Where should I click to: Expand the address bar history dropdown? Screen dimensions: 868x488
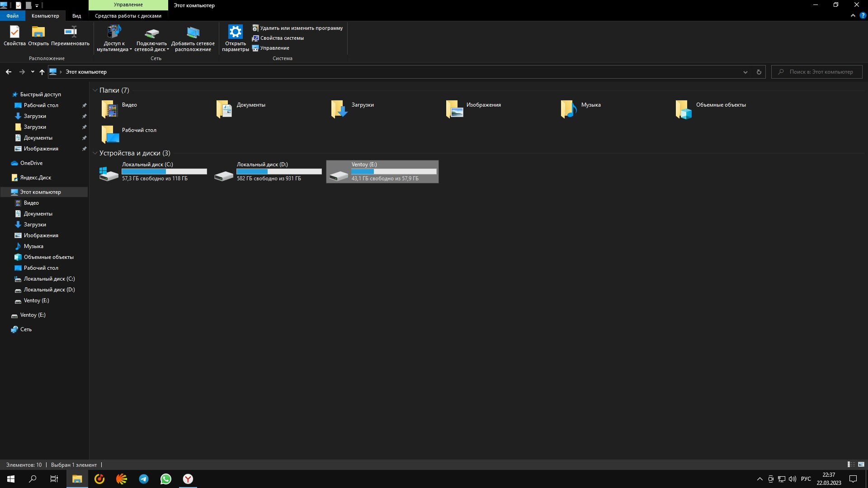coord(745,72)
